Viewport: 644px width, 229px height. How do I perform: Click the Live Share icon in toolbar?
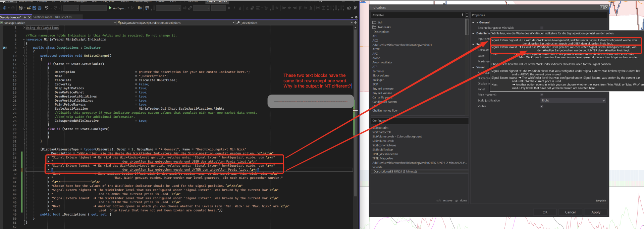tap(349, 8)
